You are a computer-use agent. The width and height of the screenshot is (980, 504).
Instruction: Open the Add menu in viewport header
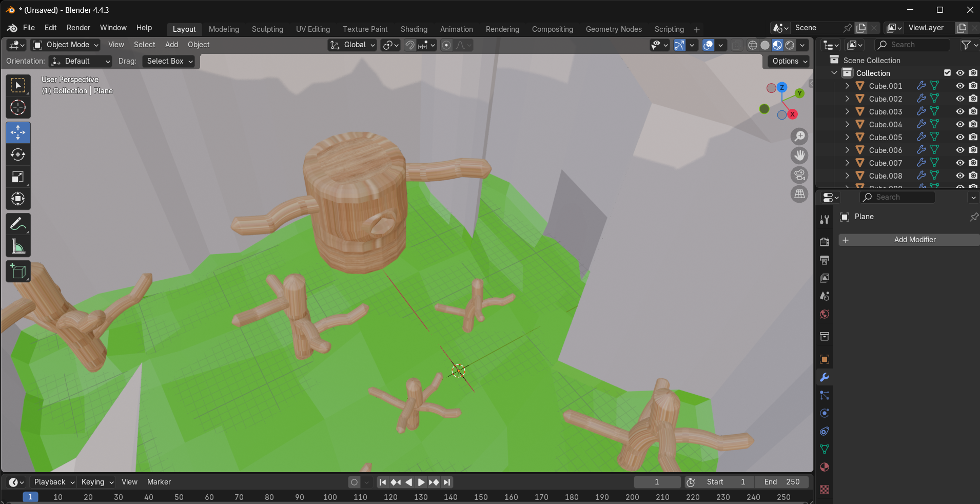[x=171, y=45]
